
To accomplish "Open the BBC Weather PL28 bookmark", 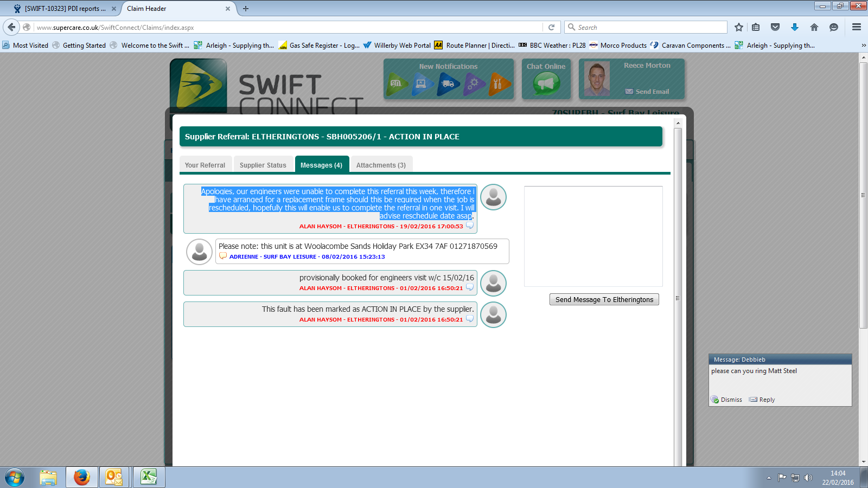I will pyautogui.click(x=552, y=46).
